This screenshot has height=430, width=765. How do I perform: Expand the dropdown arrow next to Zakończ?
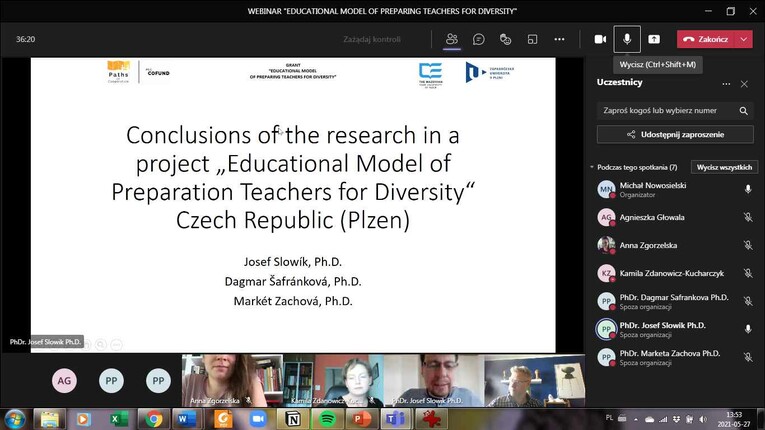[x=744, y=39]
